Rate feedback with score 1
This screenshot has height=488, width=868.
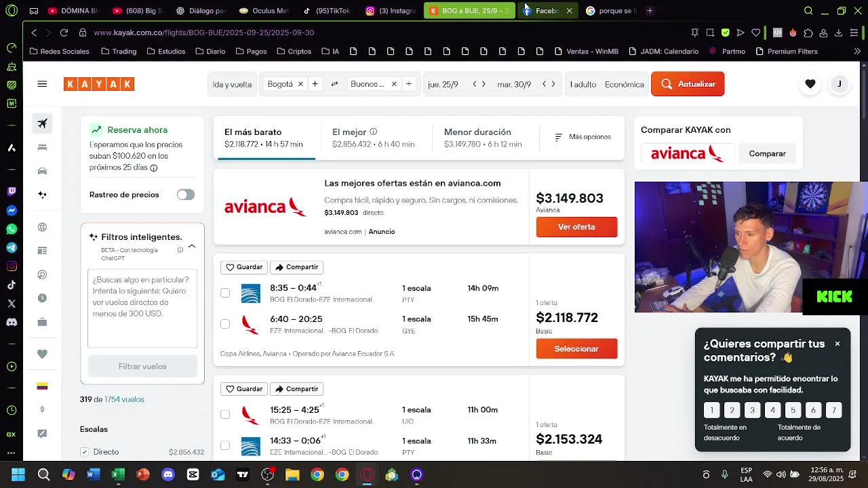(711, 410)
